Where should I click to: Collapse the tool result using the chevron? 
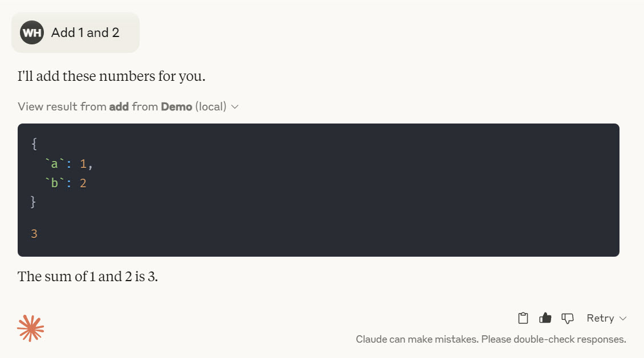coord(235,107)
